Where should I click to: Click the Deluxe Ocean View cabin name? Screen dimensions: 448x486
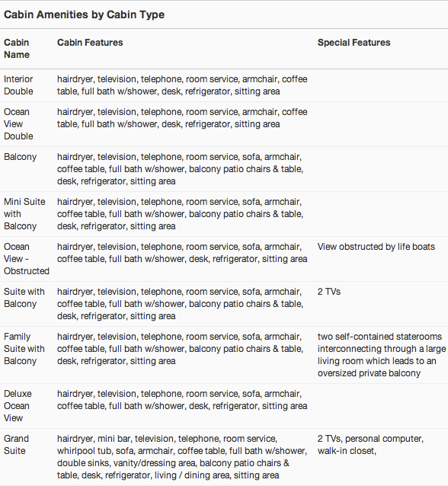point(18,406)
